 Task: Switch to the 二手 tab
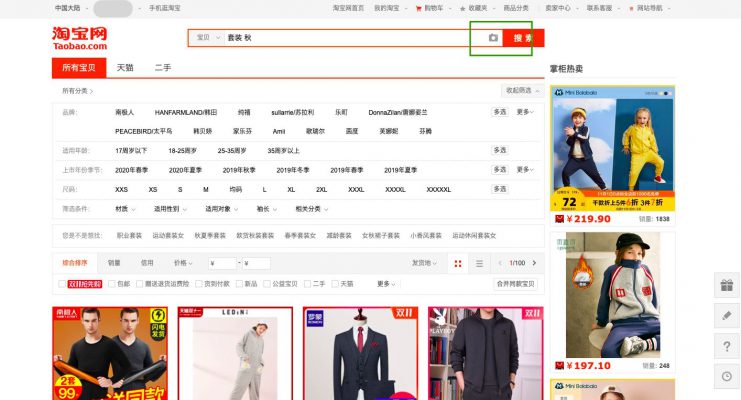[x=163, y=68]
